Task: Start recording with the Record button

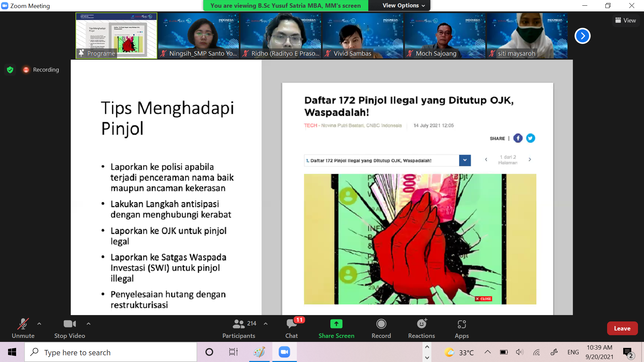Action: tap(381, 328)
